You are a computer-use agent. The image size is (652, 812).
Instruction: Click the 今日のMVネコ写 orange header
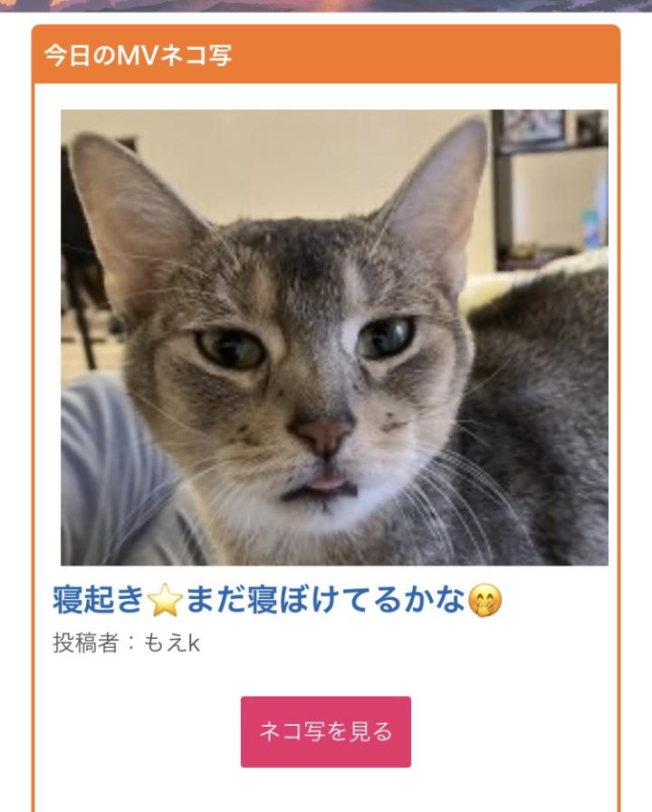[326, 54]
